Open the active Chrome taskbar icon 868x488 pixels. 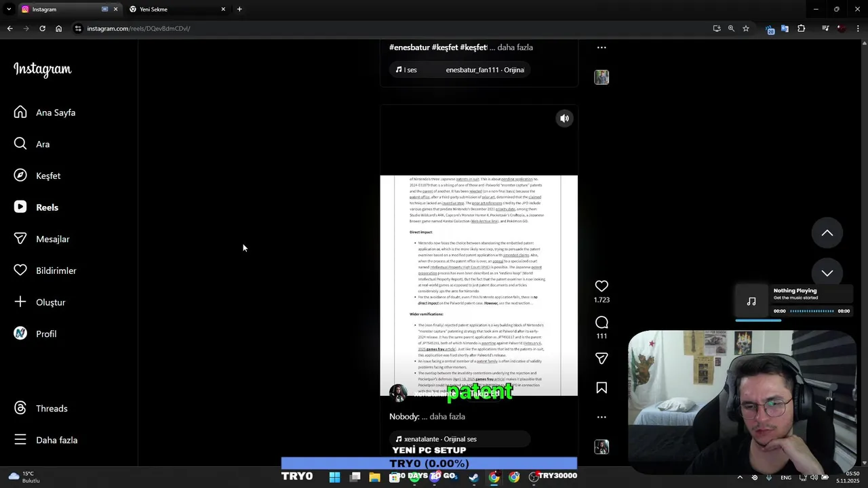click(x=494, y=477)
